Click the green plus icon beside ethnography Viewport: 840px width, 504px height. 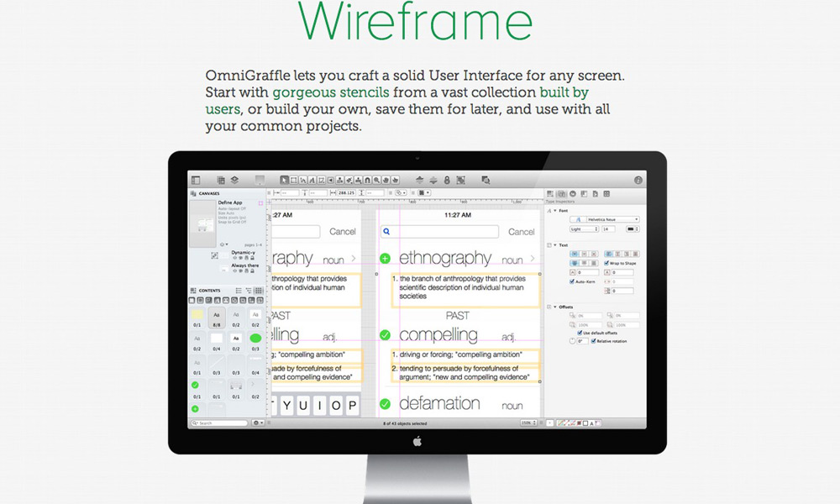point(385,259)
